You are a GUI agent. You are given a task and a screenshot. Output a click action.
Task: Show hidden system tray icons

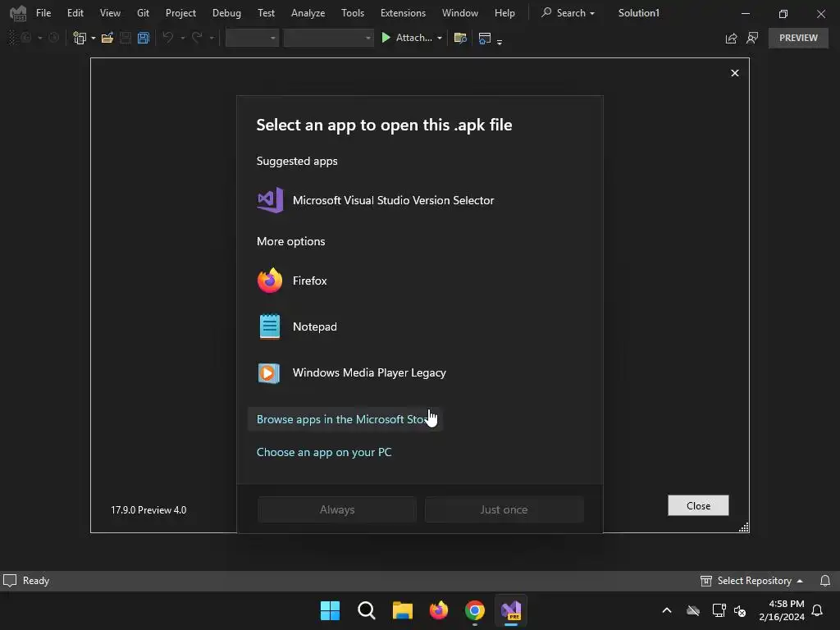(667, 610)
